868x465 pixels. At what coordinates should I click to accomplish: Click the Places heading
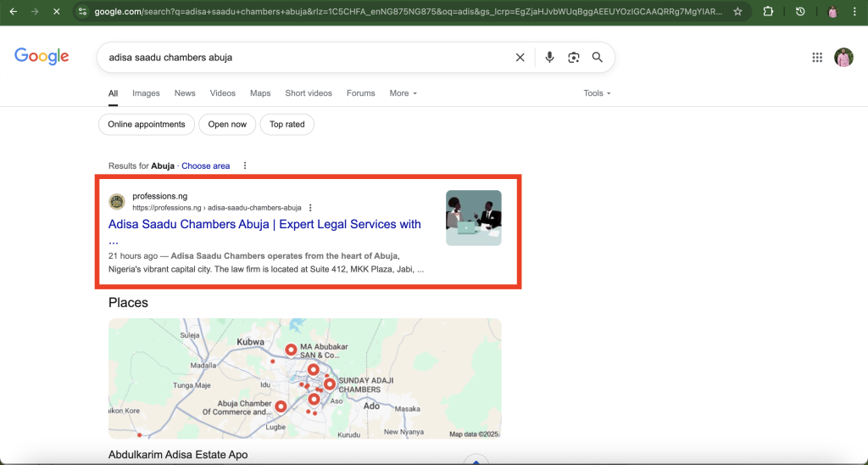pyautogui.click(x=129, y=303)
